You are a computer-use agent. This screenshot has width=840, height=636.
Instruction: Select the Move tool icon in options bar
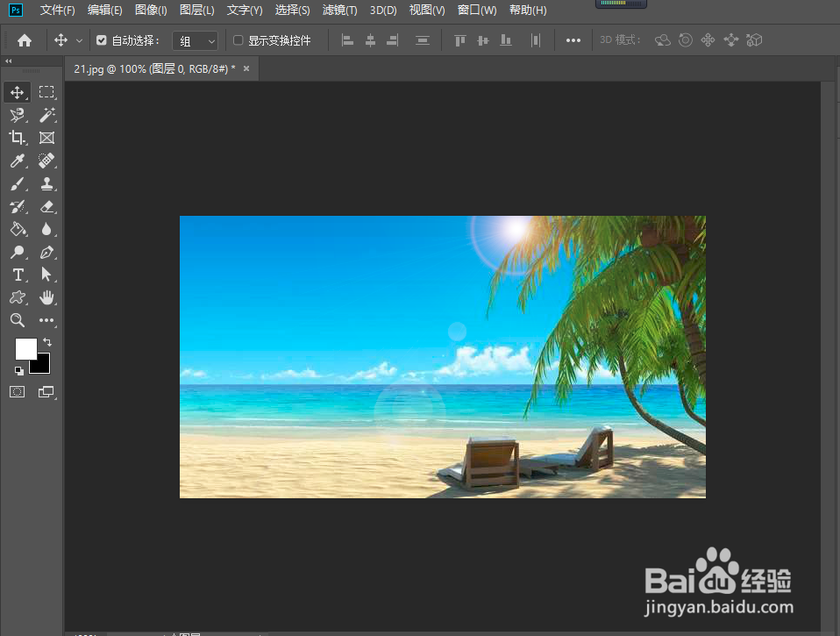pyautogui.click(x=61, y=40)
